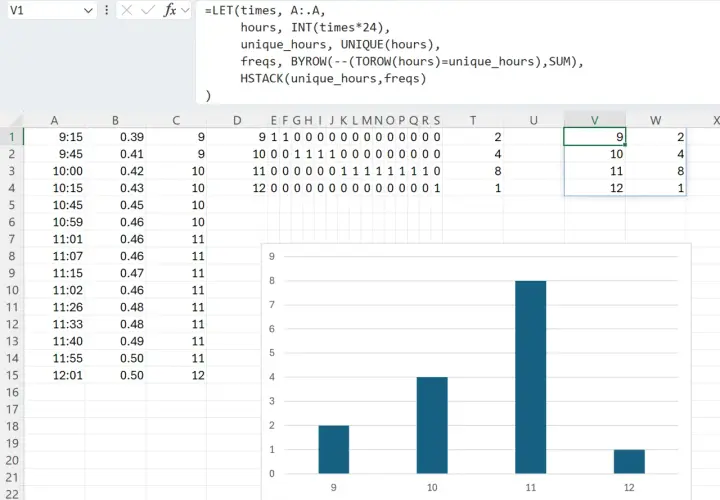
Task: Click cell C15 containing 12
Action: point(176,375)
